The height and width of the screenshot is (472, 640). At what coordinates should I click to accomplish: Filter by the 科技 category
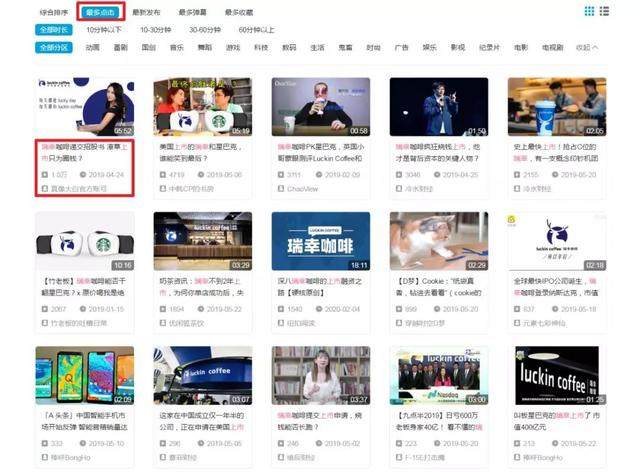(x=261, y=47)
